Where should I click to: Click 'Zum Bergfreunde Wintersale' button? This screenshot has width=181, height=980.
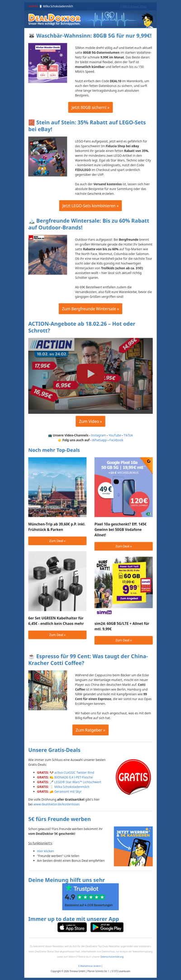coord(90,309)
